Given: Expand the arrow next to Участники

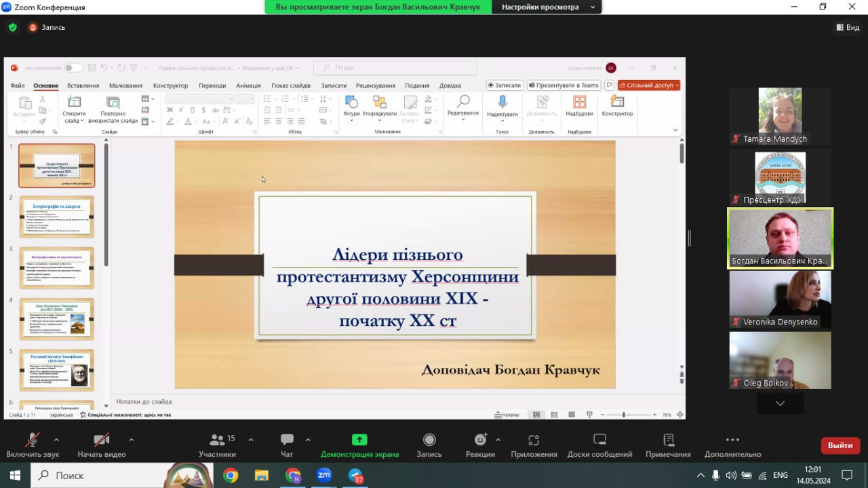Looking at the screenshot, I should tap(251, 439).
